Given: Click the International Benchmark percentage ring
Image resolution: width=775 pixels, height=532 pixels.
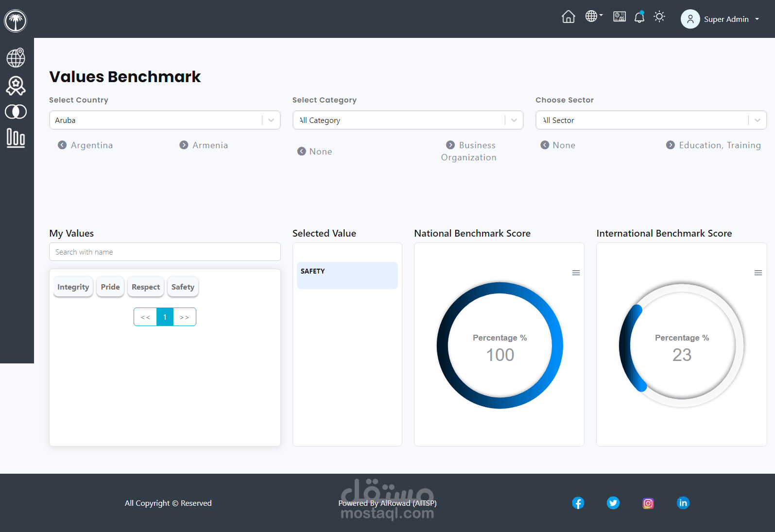Looking at the screenshot, I should [x=682, y=345].
